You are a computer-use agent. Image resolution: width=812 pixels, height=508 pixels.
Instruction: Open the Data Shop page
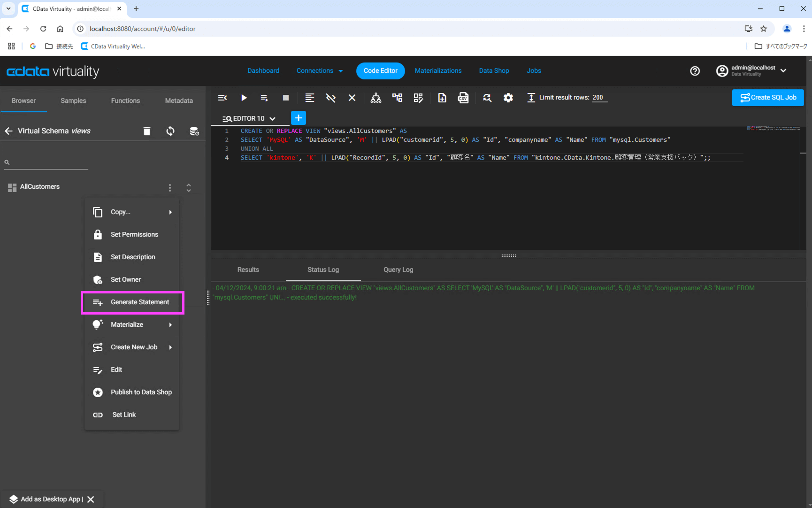click(494, 71)
